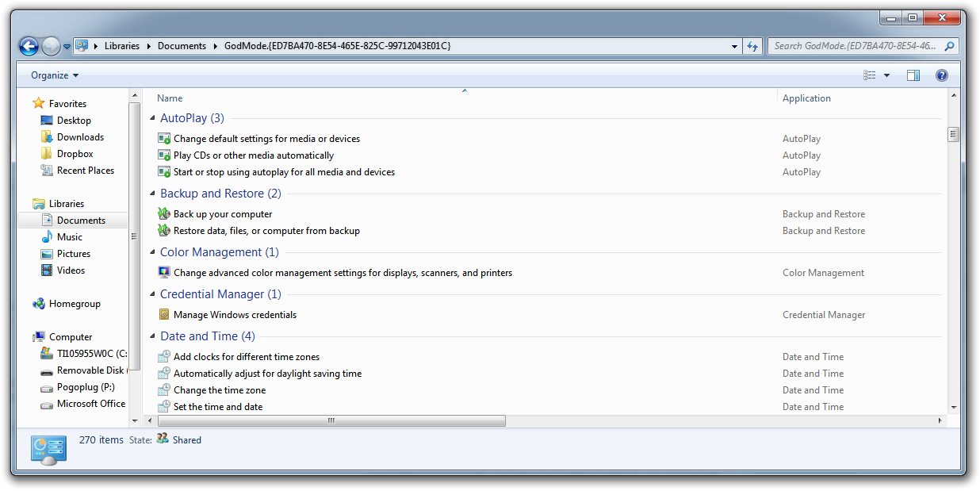
Task: Click the Libraries breadcrumb segment
Action: (121, 46)
